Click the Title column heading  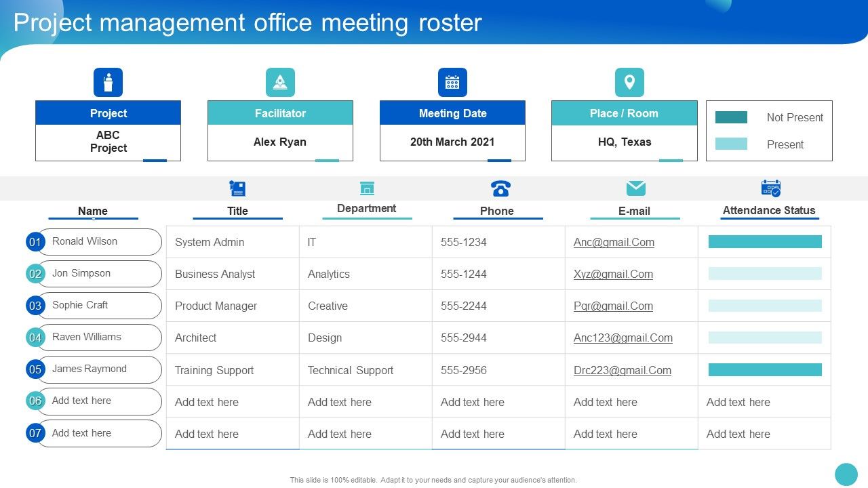[237, 211]
